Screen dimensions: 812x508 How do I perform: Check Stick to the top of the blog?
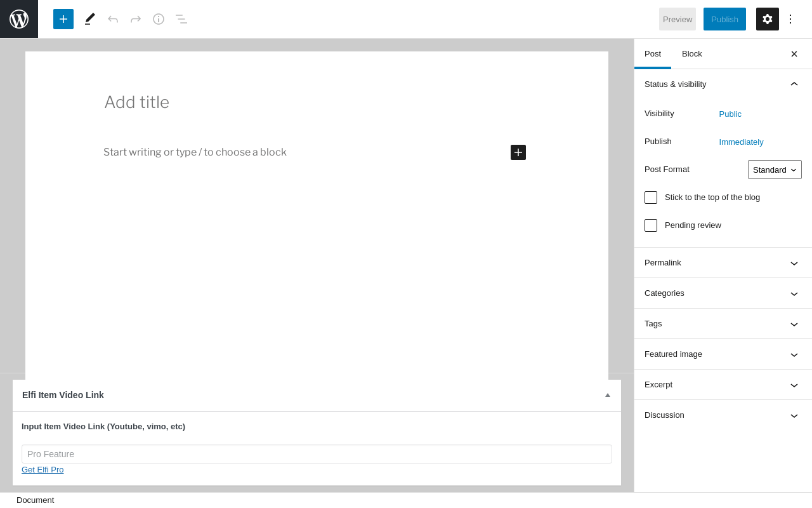651,197
